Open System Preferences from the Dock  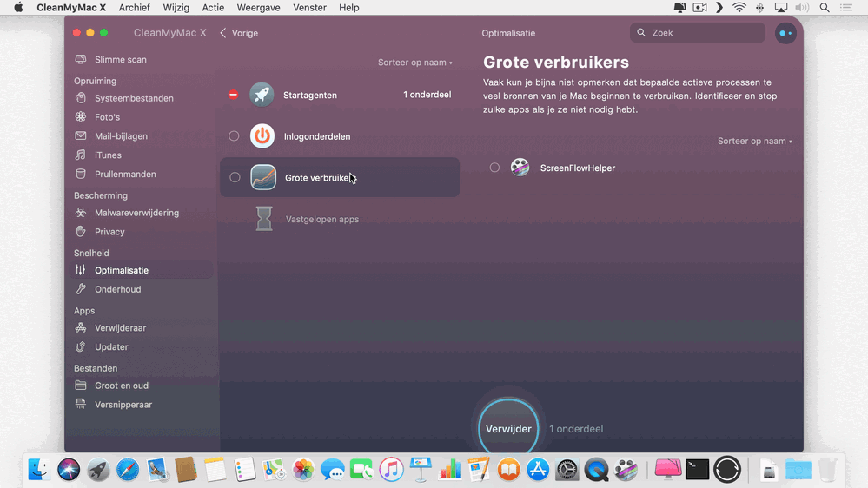(567, 470)
